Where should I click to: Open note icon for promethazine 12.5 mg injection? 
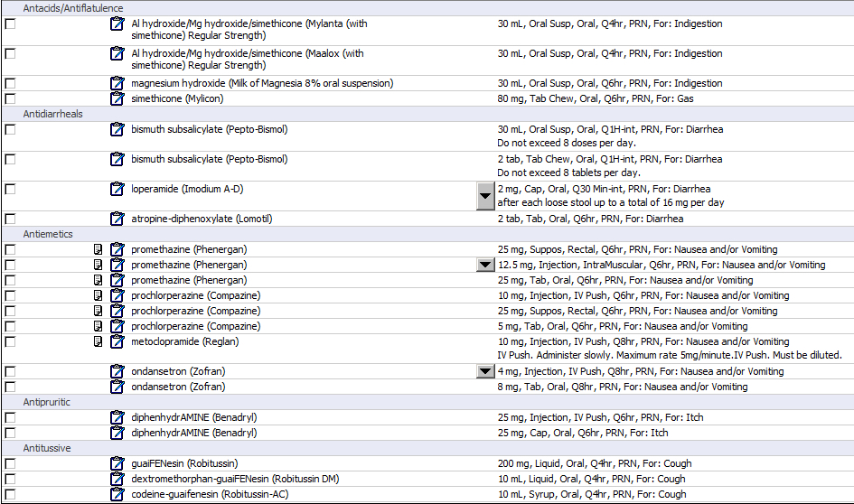pos(98,265)
